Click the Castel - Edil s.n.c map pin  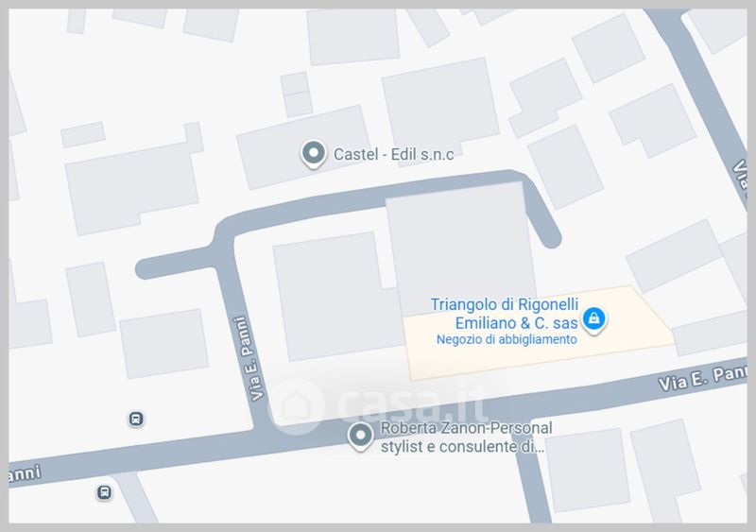314,154
